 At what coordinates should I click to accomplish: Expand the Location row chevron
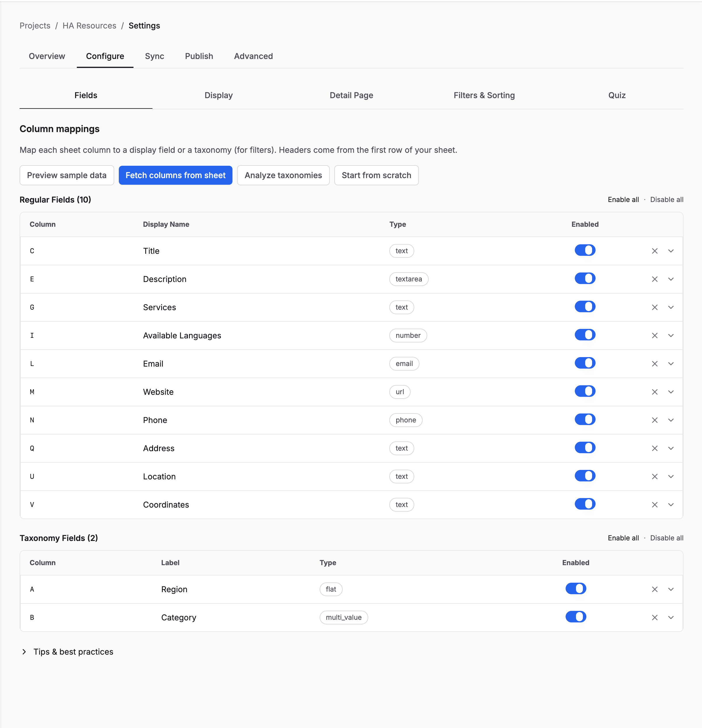pos(670,477)
